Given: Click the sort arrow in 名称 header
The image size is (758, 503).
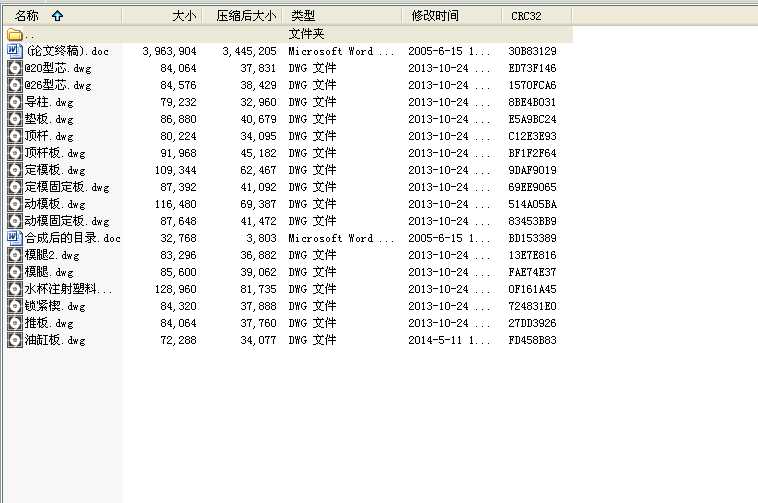Looking at the screenshot, I should [58, 16].
